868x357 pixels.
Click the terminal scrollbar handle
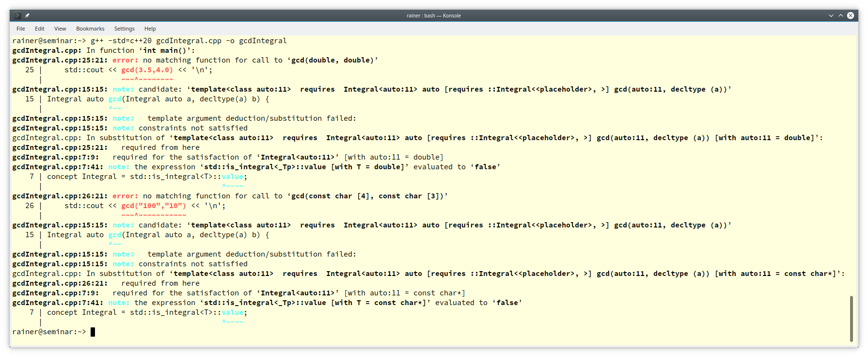852,319
